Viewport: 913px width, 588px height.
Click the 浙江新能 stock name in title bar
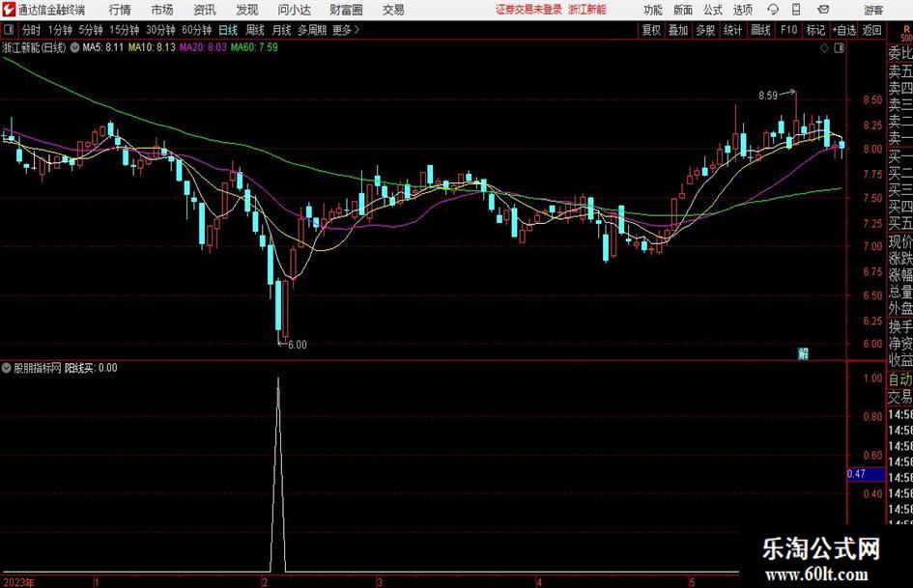click(x=587, y=10)
